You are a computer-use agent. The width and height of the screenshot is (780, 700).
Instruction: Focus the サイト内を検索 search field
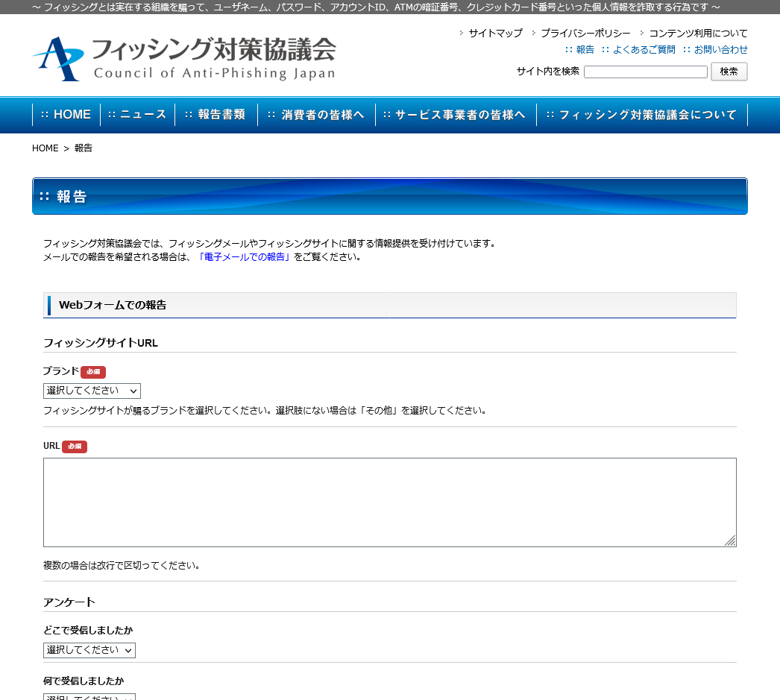click(x=645, y=72)
